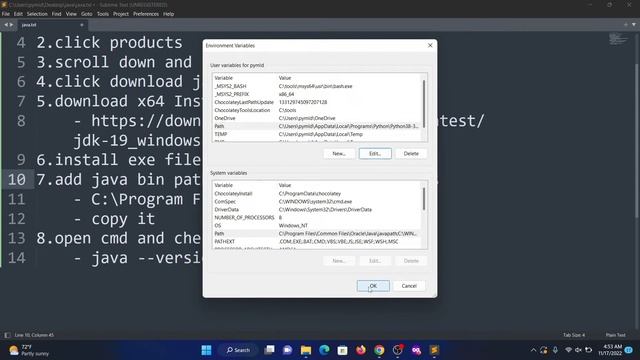The height and width of the screenshot is (360, 640).
Task: Select the PATHEXT system variable row
Action: point(317,242)
